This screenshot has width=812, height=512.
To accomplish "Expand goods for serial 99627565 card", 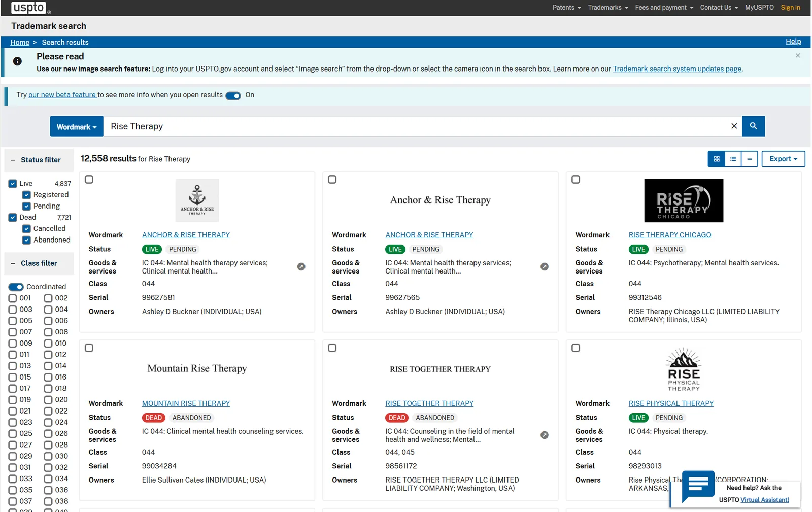I will point(545,266).
